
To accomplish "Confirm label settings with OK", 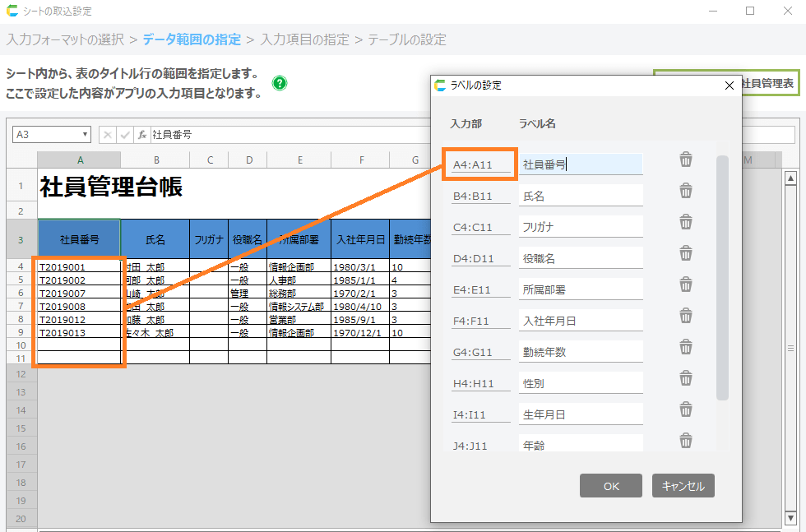I will (610, 486).
